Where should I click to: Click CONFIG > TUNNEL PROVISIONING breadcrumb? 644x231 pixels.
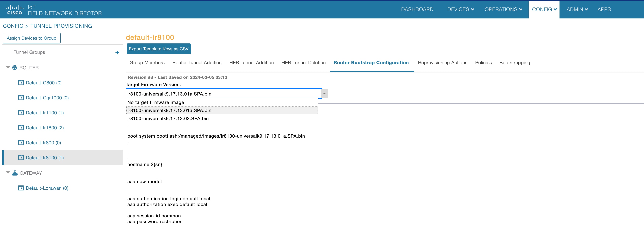pos(48,26)
